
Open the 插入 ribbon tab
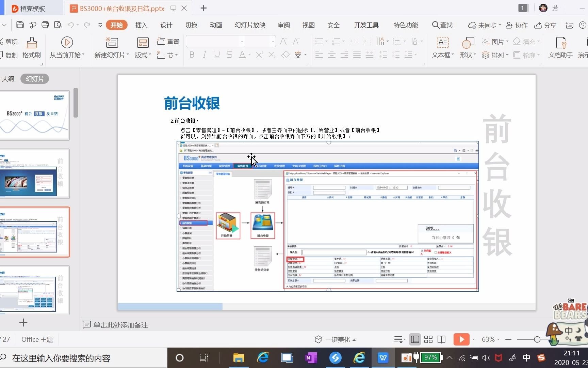(x=141, y=25)
